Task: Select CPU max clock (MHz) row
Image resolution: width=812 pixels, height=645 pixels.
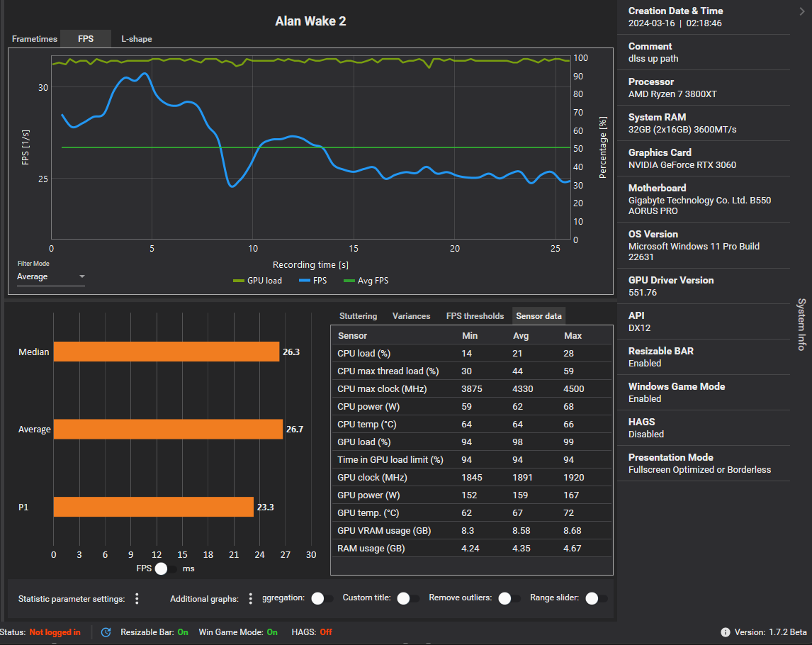Action: pos(471,388)
